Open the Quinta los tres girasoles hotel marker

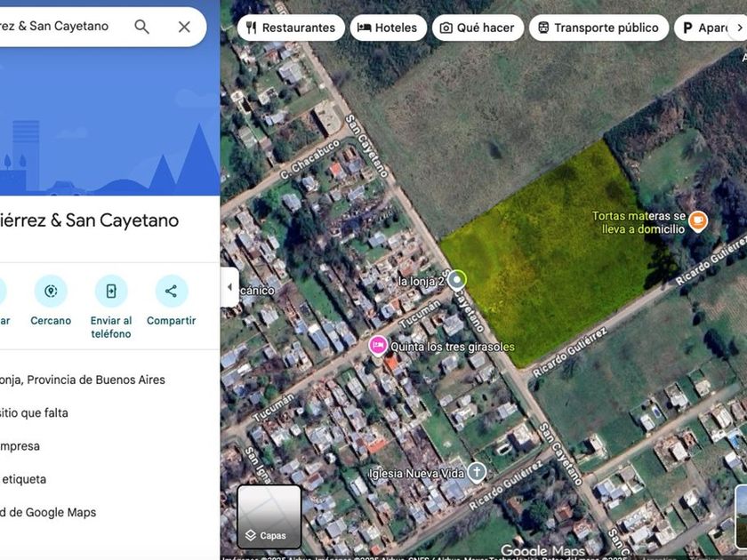(x=378, y=346)
